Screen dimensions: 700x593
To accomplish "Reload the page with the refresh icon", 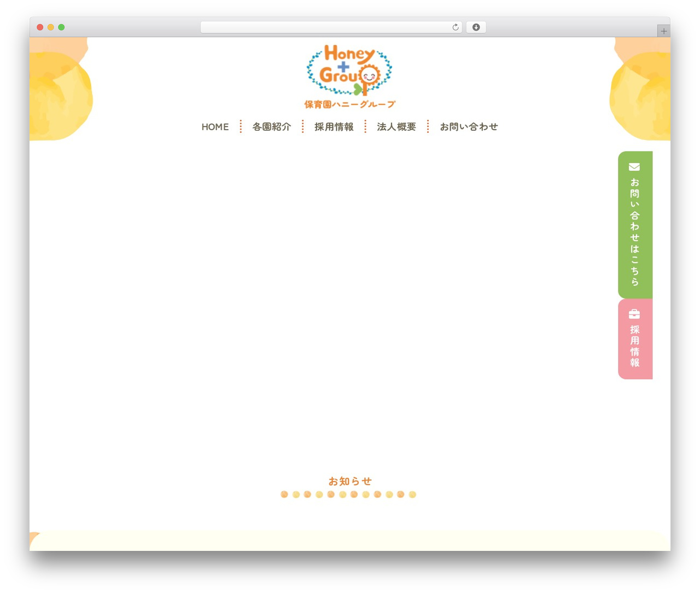I will pos(456,27).
